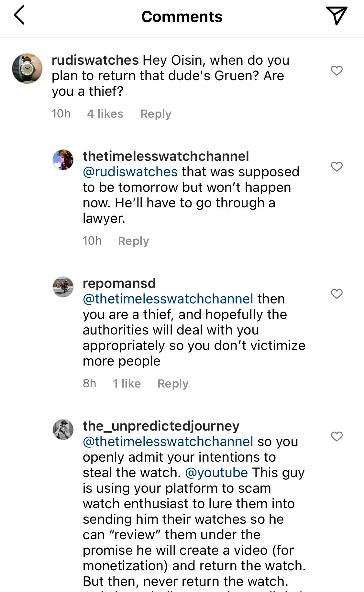This screenshot has height=592, width=364.
Task: Like rudiswatches' comment with the heart
Action: point(336,70)
